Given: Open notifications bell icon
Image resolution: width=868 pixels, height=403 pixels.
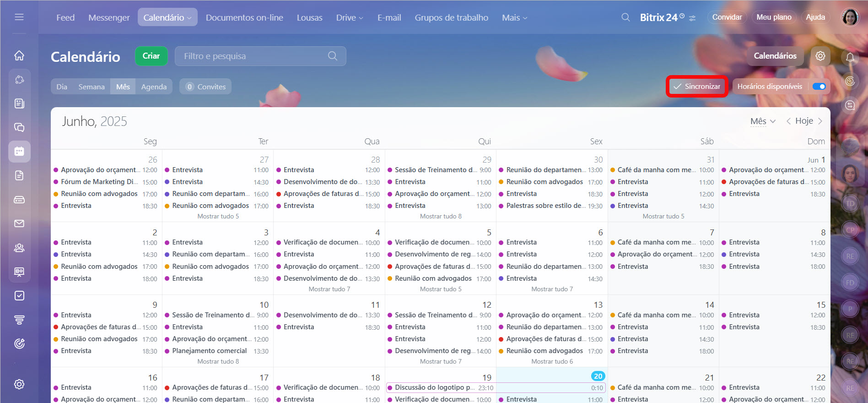Looking at the screenshot, I should (x=850, y=57).
